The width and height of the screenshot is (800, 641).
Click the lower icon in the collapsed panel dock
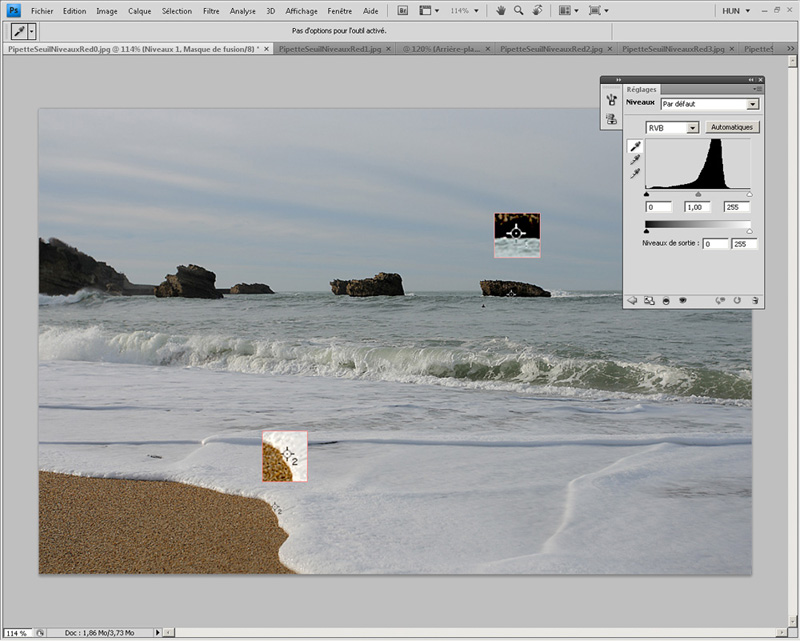611,119
